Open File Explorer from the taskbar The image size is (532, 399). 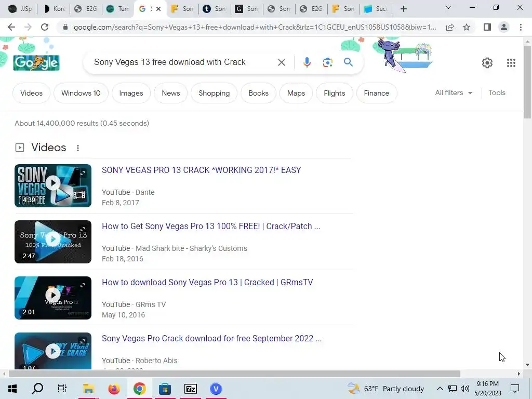88,389
